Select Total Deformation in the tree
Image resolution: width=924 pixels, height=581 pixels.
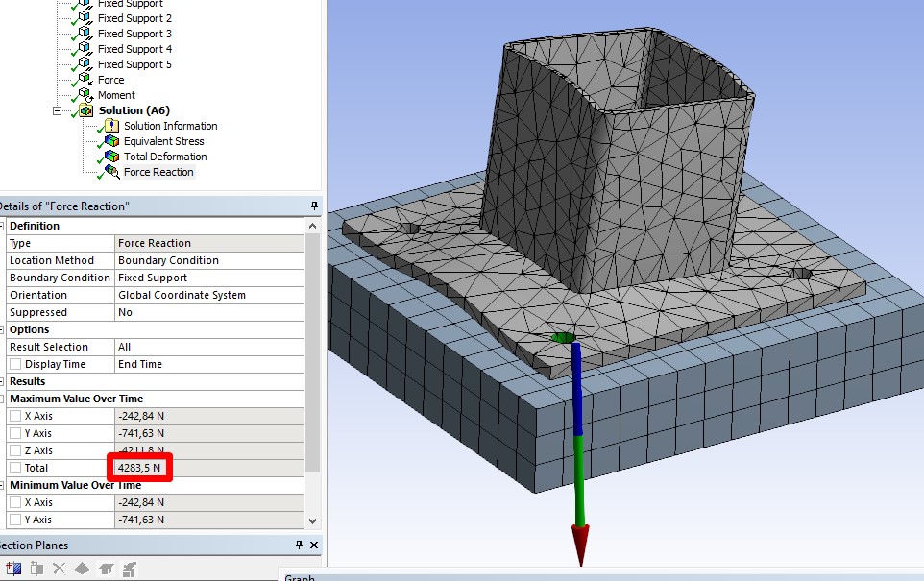pyautogui.click(x=165, y=157)
